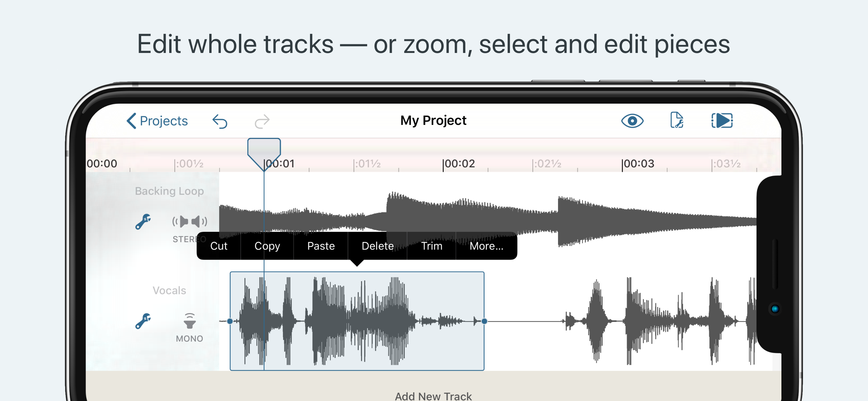Click the playhead marker on the timeline

264,151
